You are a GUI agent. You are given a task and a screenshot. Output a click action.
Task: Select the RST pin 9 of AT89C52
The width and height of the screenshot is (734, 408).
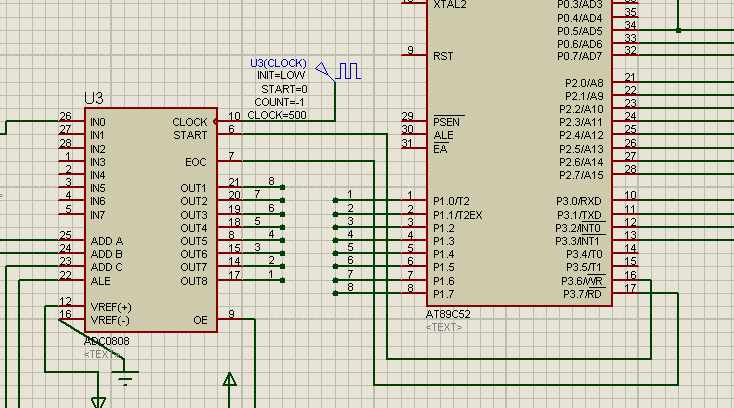pos(414,54)
